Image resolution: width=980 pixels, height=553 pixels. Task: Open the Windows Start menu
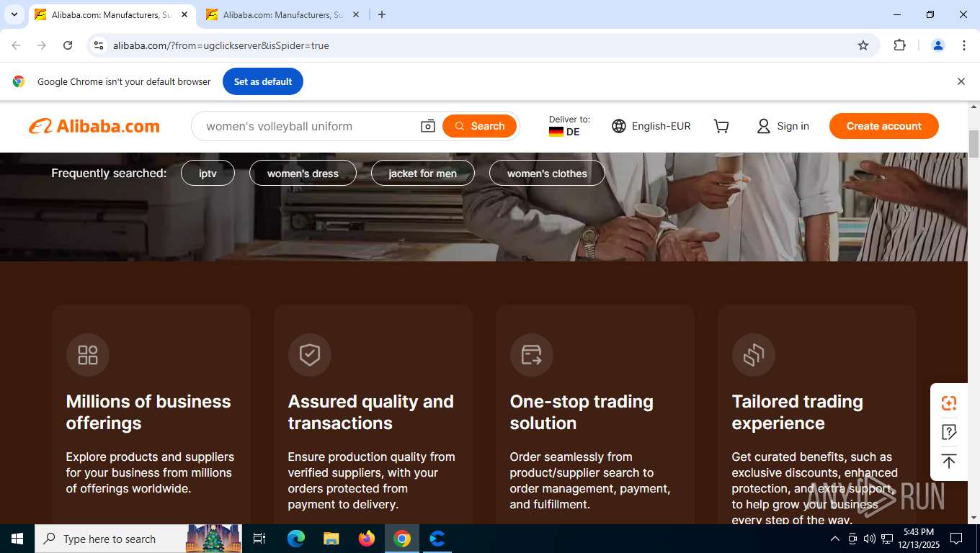17,539
